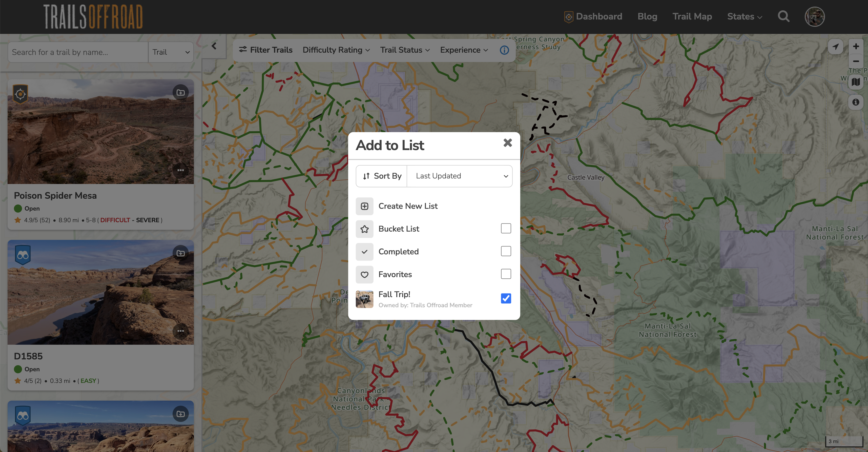Open Filter Trails panel
Screen dimensions: 868x452
coord(265,50)
